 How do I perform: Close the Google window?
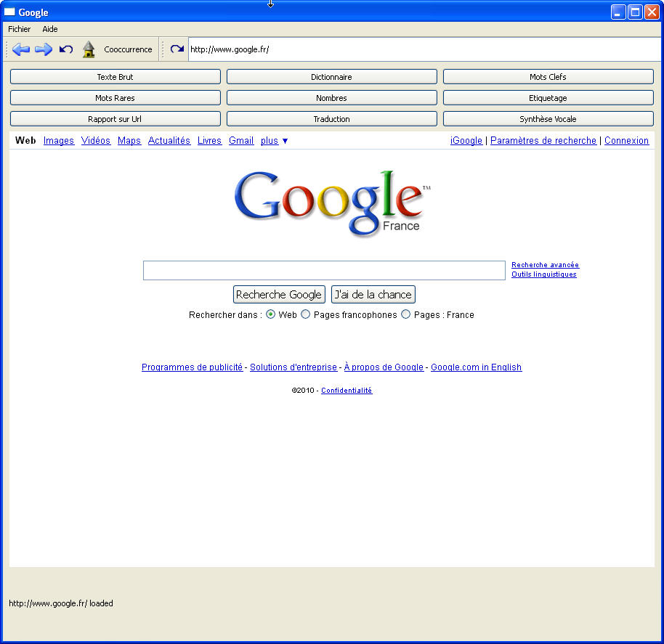point(652,12)
